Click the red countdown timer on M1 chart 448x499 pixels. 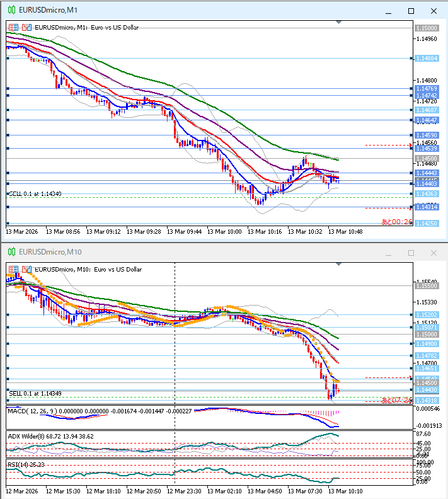click(x=396, y=222)
